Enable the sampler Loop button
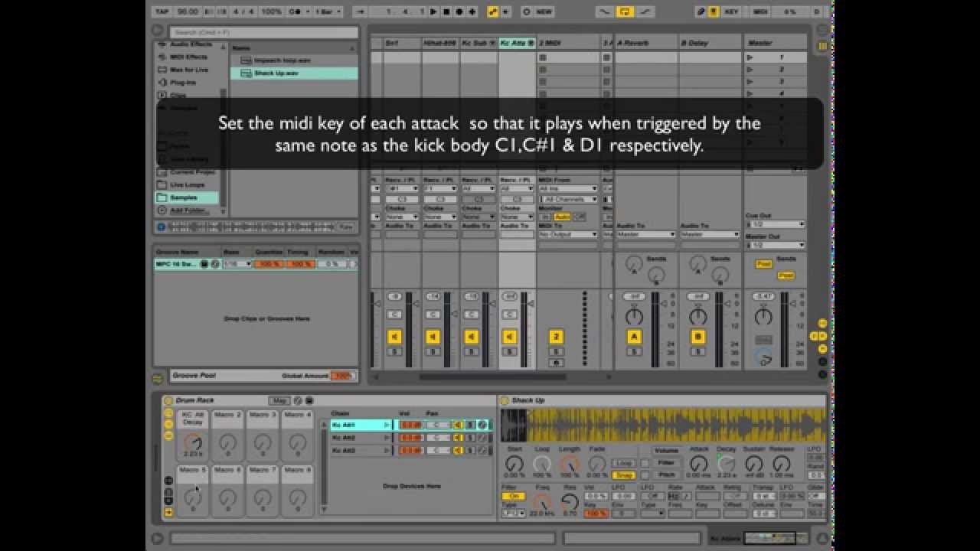 (624, 463)
